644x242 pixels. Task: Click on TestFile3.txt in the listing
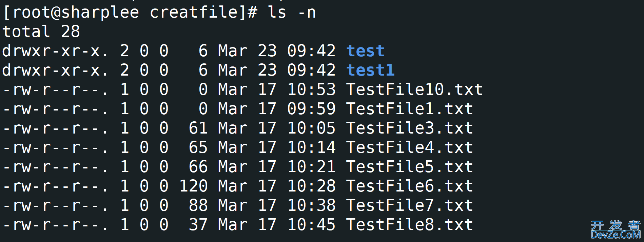409,128
